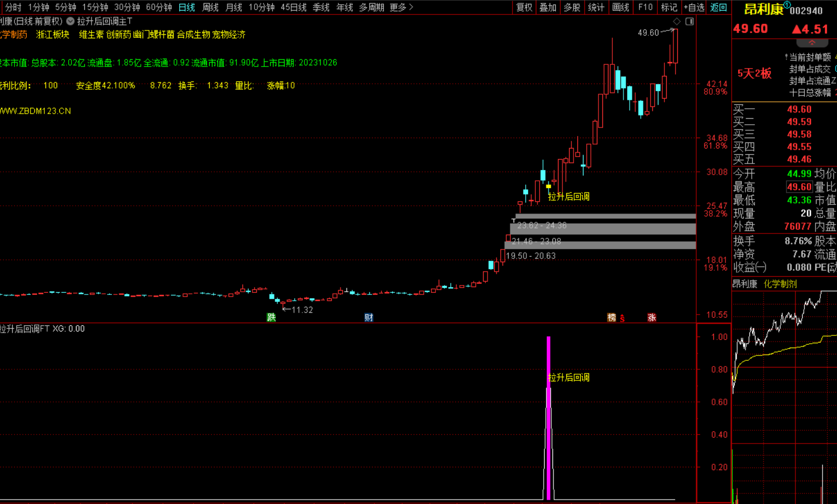Click the red 涨 marker icon
This screenshot has height=504, width=837.
[x=652, y=317]
